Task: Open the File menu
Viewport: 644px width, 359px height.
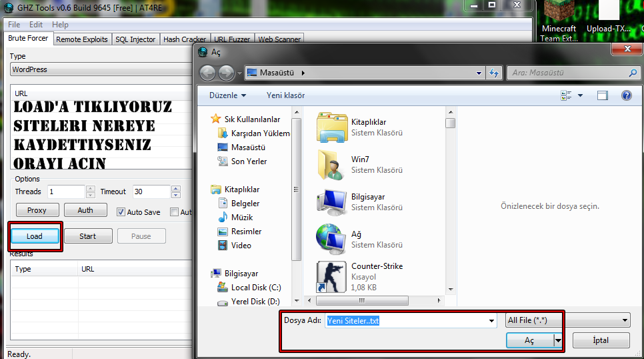Action: point(14,25)
